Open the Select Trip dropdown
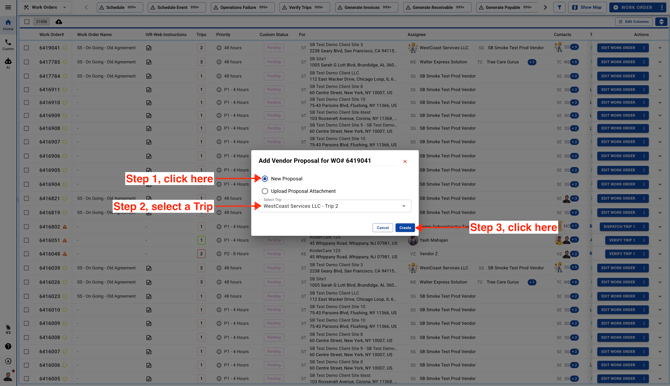 335,206
